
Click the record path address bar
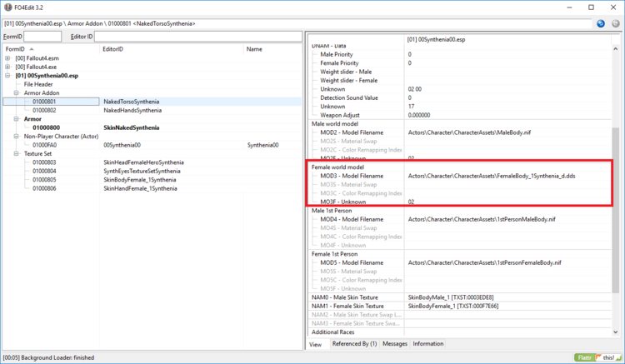[297, 23]
